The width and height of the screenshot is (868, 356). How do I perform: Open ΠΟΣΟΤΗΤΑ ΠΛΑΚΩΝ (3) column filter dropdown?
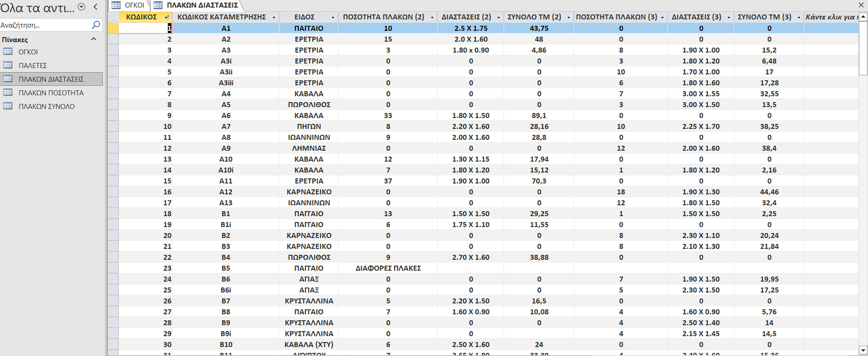[662, 17]
